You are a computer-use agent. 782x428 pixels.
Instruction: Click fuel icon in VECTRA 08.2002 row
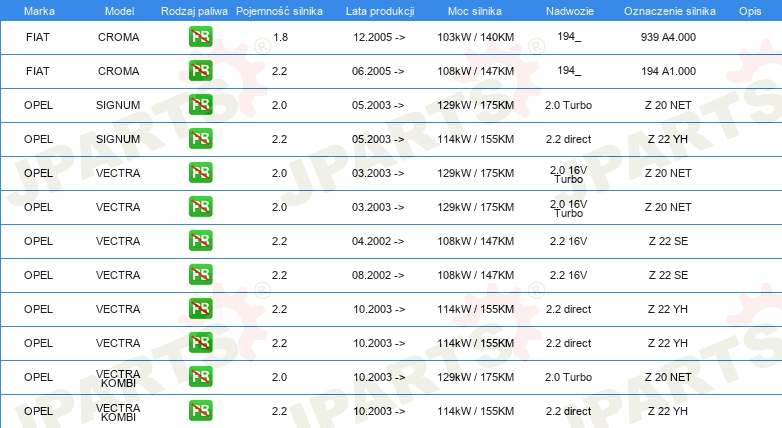[x=200, y=275]
